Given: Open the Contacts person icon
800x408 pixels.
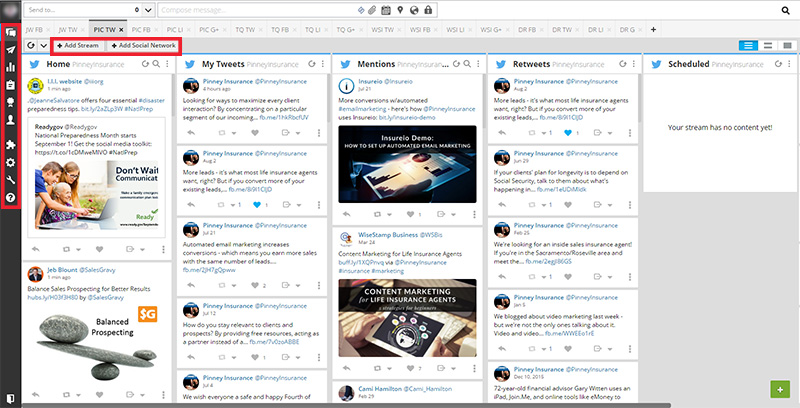Looking at the screenshot, I should [10, 120].
